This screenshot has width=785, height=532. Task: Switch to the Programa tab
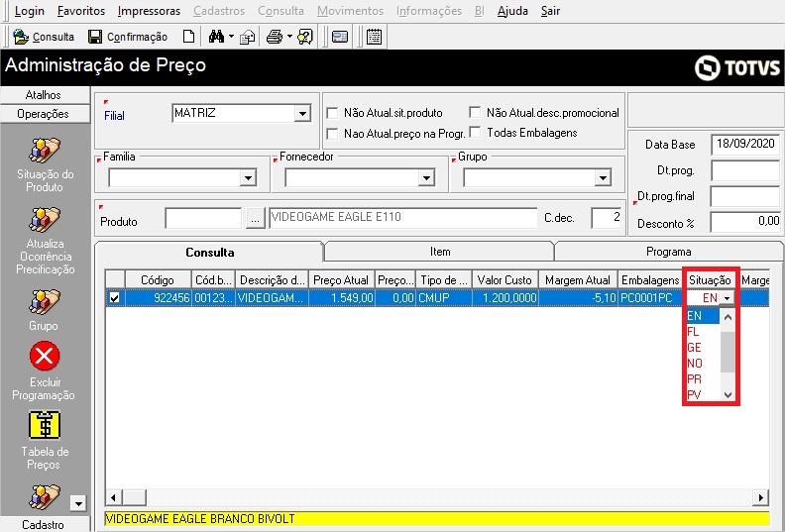coord(668,252)
